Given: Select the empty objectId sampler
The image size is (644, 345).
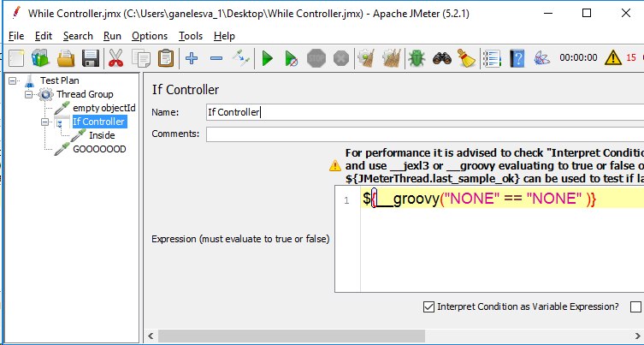Looking at the screenshot, I should [103, 108].
